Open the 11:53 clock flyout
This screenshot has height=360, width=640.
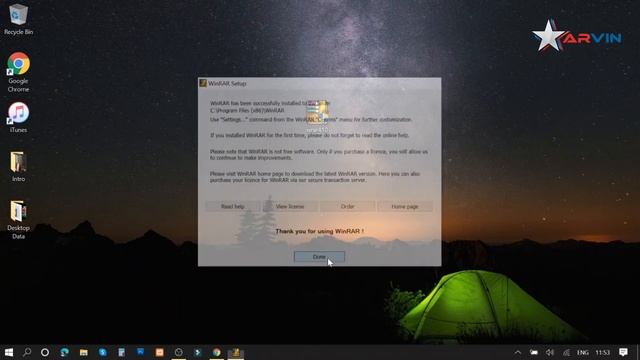pos(602,352)
